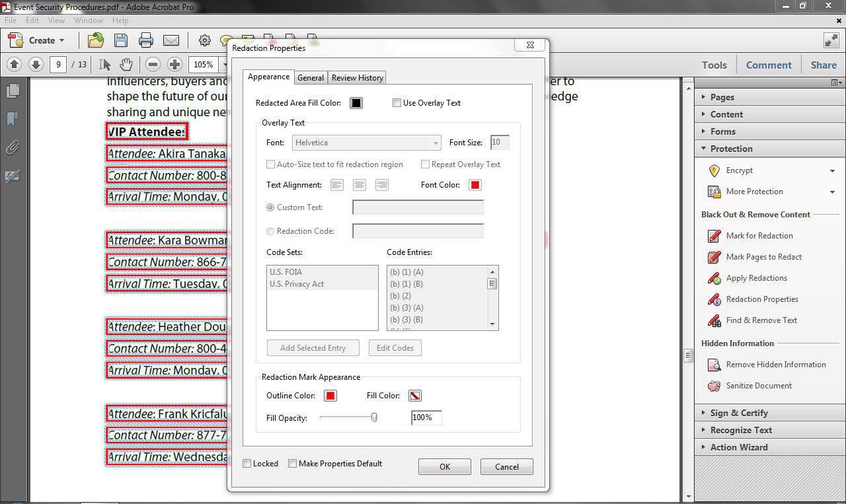Align overlay text right
Viewport: 846px width, 504px height.
tap(382, 185)
